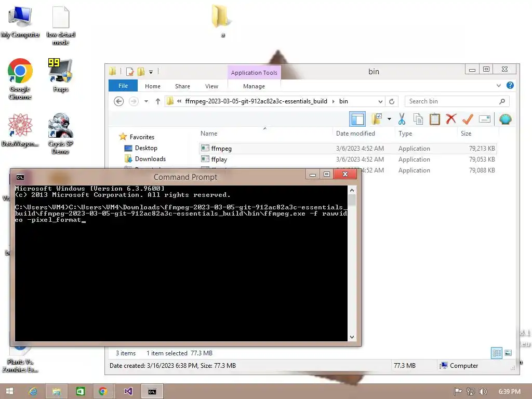Click the Forward navigation arrow in Explorer

(x=134, y=101)
